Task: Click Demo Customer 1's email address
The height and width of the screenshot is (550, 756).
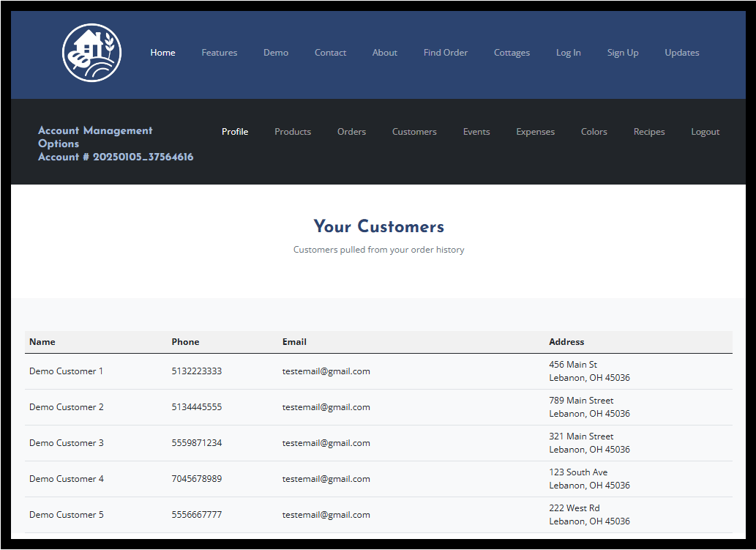Action: click(x=326, y=371)
